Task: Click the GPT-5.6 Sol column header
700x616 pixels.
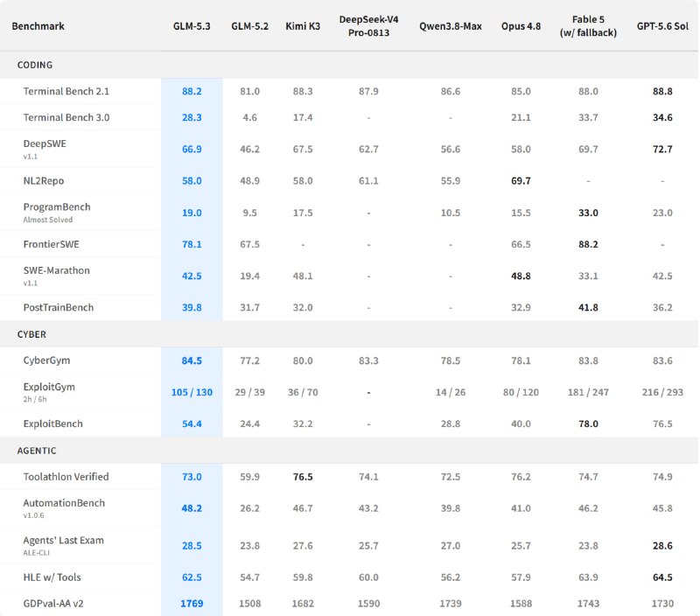Action: [x=662, y=26]
